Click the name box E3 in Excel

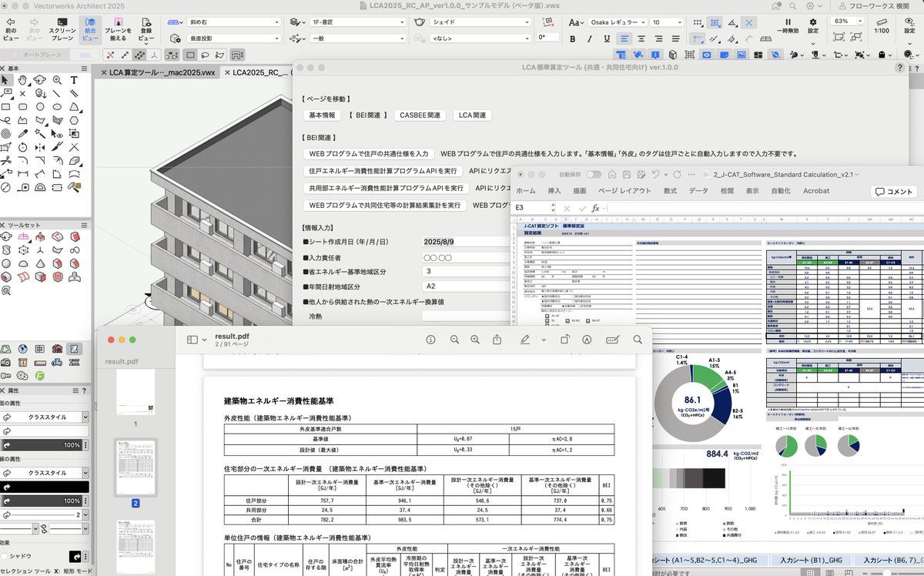[533, 208]
